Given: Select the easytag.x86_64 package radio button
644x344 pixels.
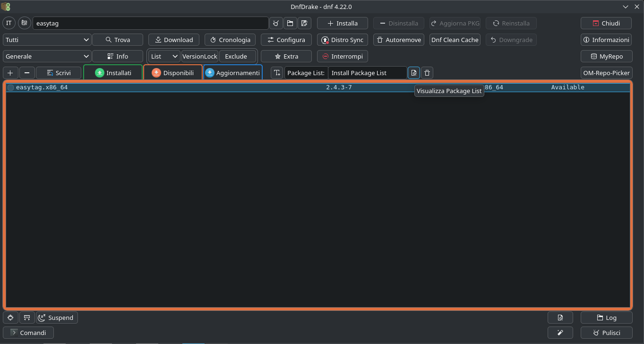Looking at the screenshot, I should [10, 87].
